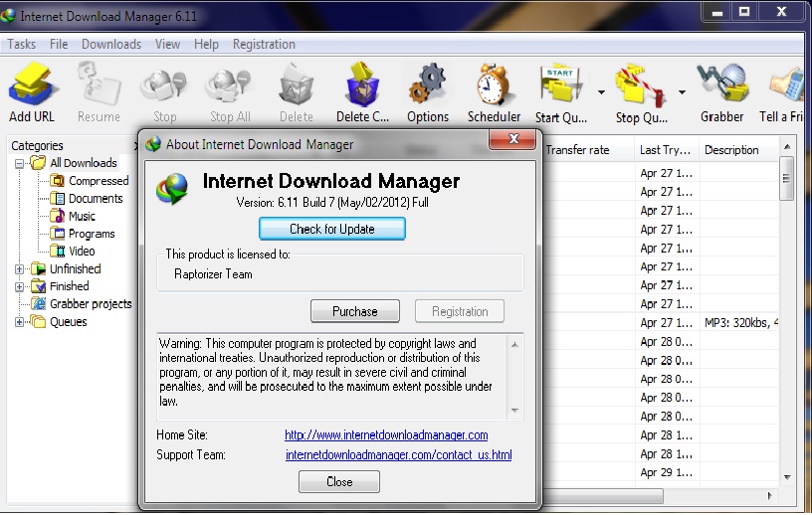Close the About dialog with X

tap(512, 139)
